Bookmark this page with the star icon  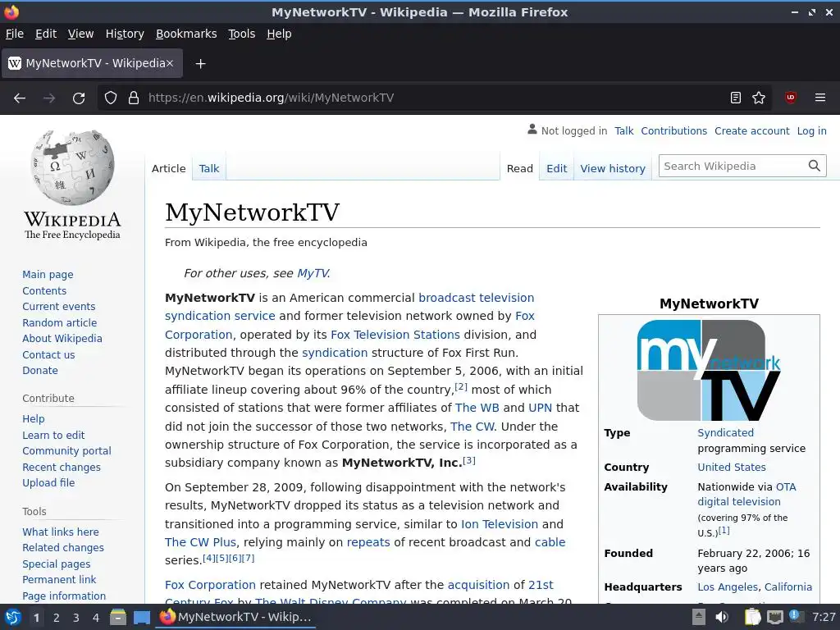pyautogui.click(x=759, y=98)
